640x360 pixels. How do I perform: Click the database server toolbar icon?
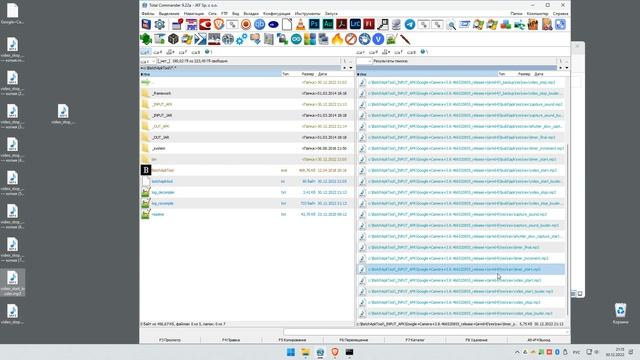[396, 24]
